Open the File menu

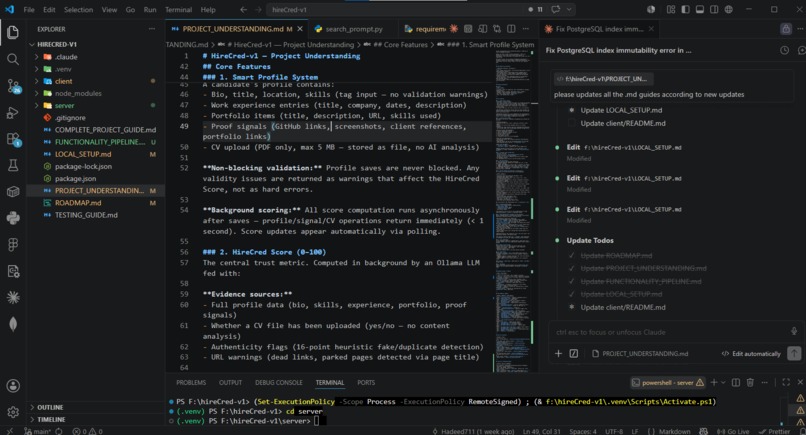tap(29, 9)
